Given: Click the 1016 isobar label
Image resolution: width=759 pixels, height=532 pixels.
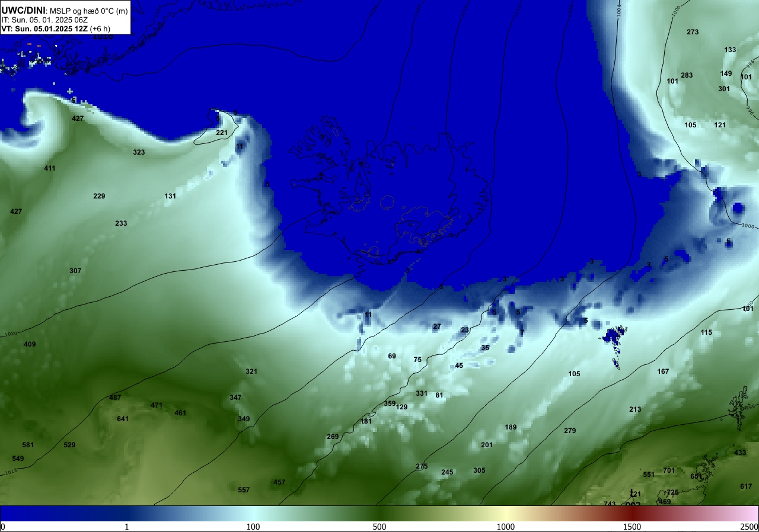Looking at the screenshot, I should pos(10,472).
